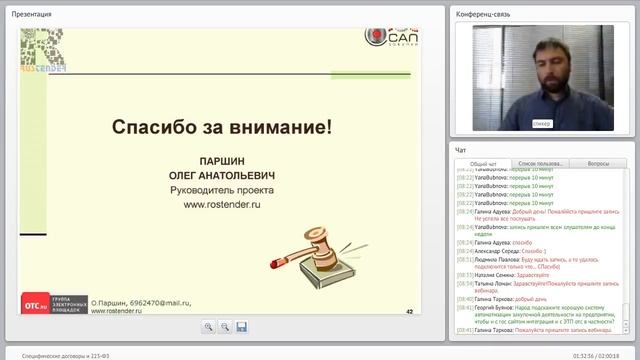Screen dimensions: 640x360
Task: Click Георгий Буянов's chat message
Action: click(536, 315)
